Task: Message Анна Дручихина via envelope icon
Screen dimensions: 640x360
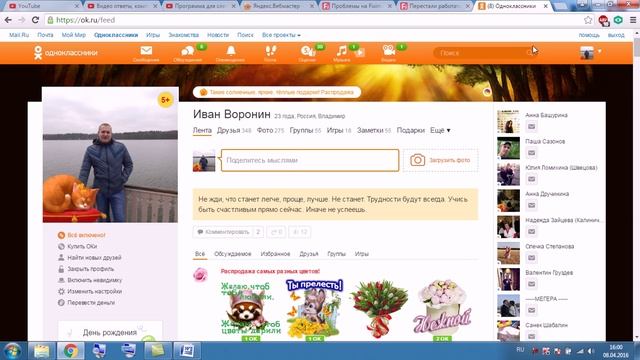Action: [x=531, y=205]
